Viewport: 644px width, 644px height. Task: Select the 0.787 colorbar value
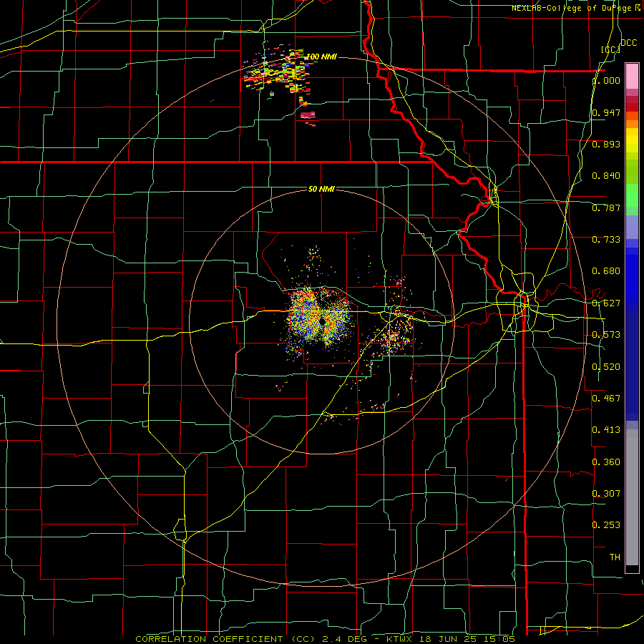(606, 208)
